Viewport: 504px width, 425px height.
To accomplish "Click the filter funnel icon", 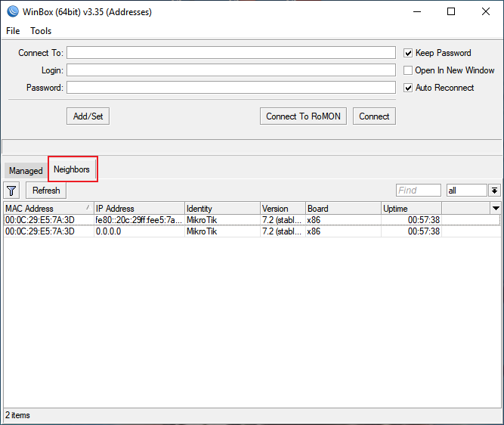I will click(x=11, y=191).
